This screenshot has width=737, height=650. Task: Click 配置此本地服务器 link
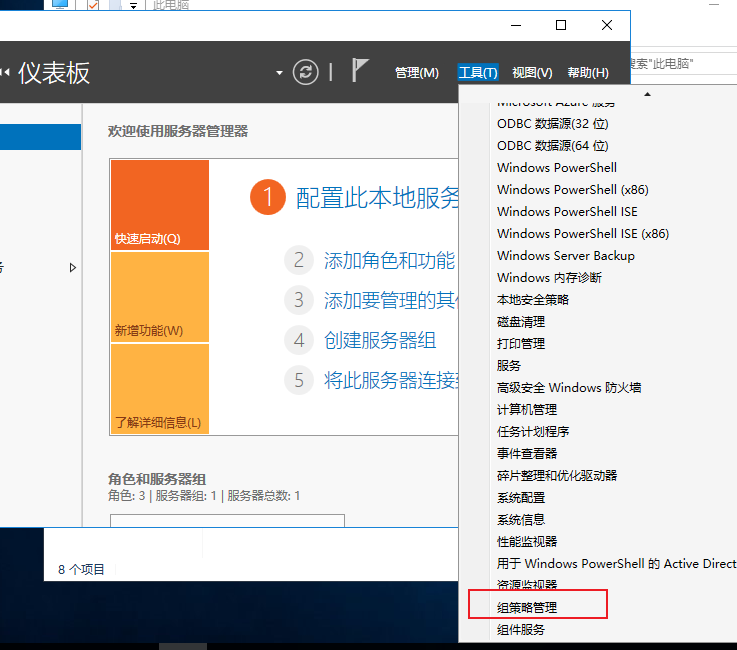coord(377,197)
